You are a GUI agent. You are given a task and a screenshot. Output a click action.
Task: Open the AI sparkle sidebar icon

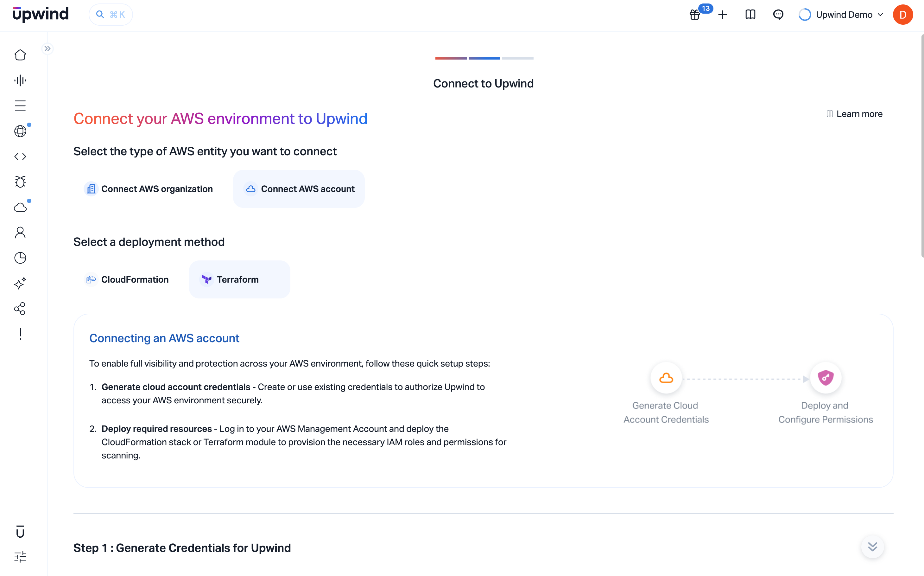(x=20, y=284)
